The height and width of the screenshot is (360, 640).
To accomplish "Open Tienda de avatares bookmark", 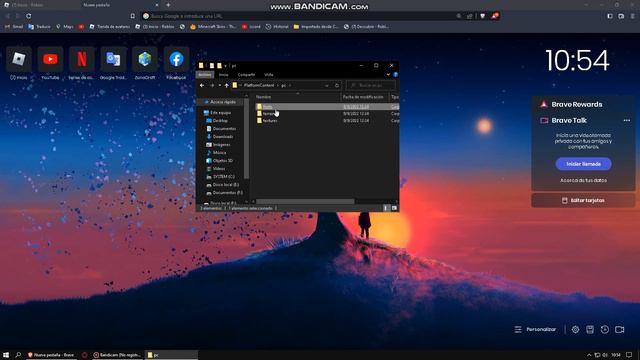I will (x=109, y=27).
